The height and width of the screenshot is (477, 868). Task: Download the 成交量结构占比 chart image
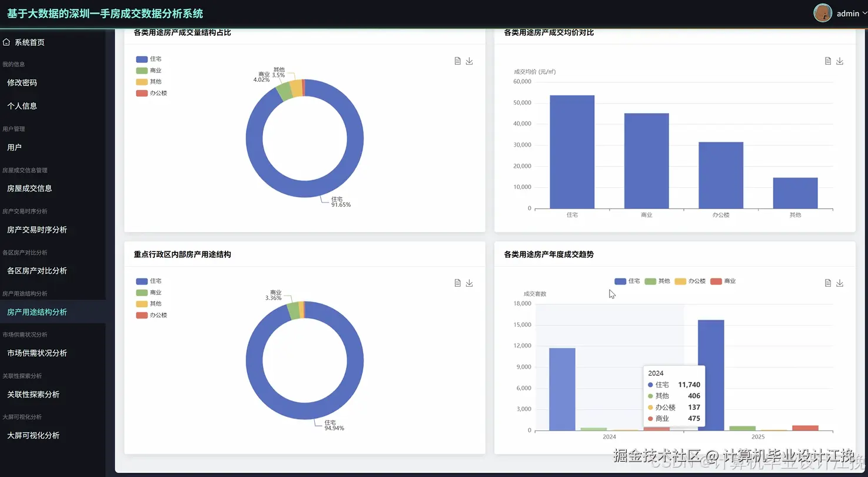point(469,61)
